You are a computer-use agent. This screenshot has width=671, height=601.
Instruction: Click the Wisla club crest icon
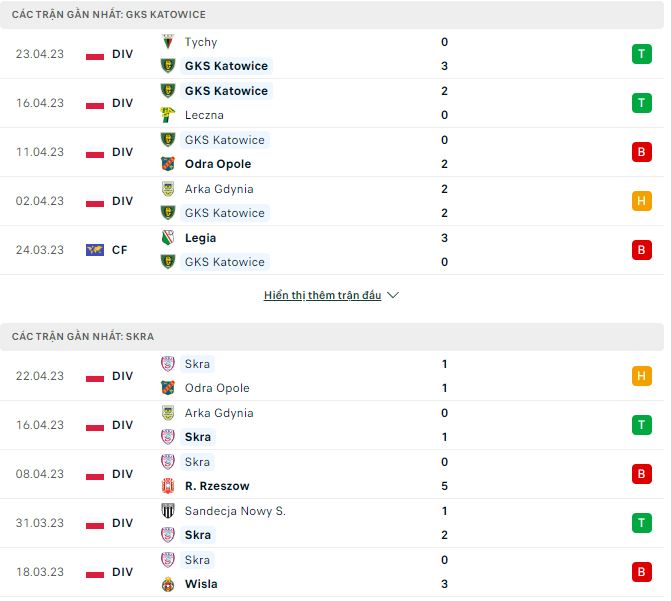[x=168, y=584]
